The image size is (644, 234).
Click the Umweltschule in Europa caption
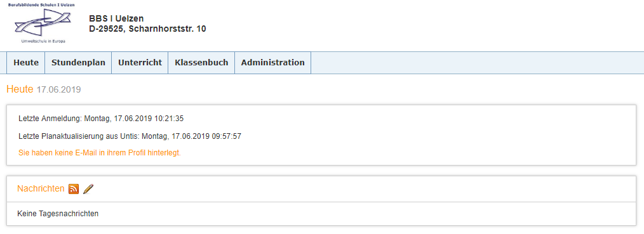point(44,41)
